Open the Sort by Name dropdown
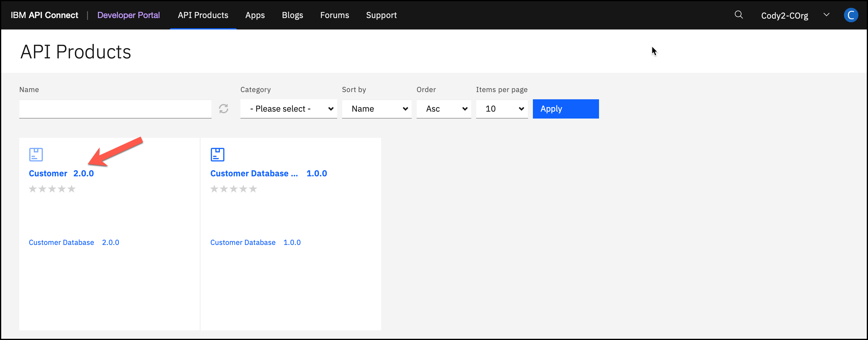The image size is (868, 340). tap(376, 109)
